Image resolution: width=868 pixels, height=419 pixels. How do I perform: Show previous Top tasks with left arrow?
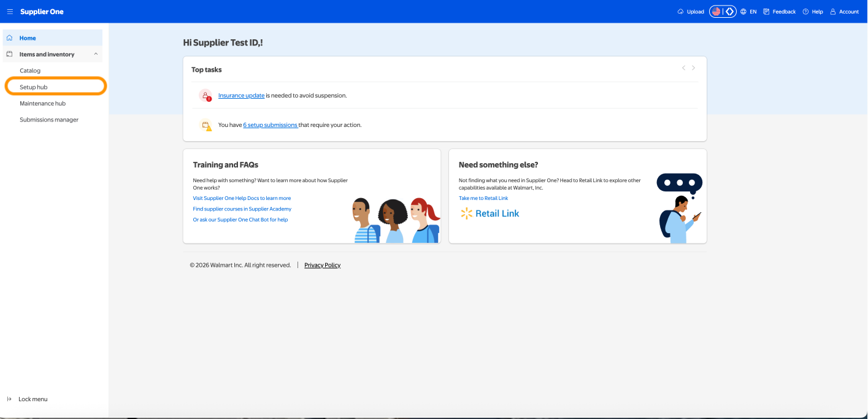tap(683, 68)
